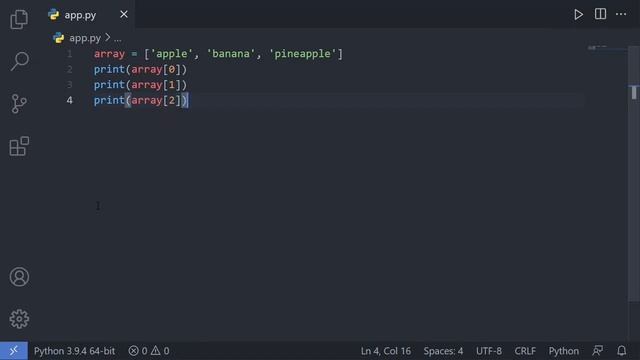Click the 'apple' string on line 1
640x360 pixels.
click(x=171, y=54)
